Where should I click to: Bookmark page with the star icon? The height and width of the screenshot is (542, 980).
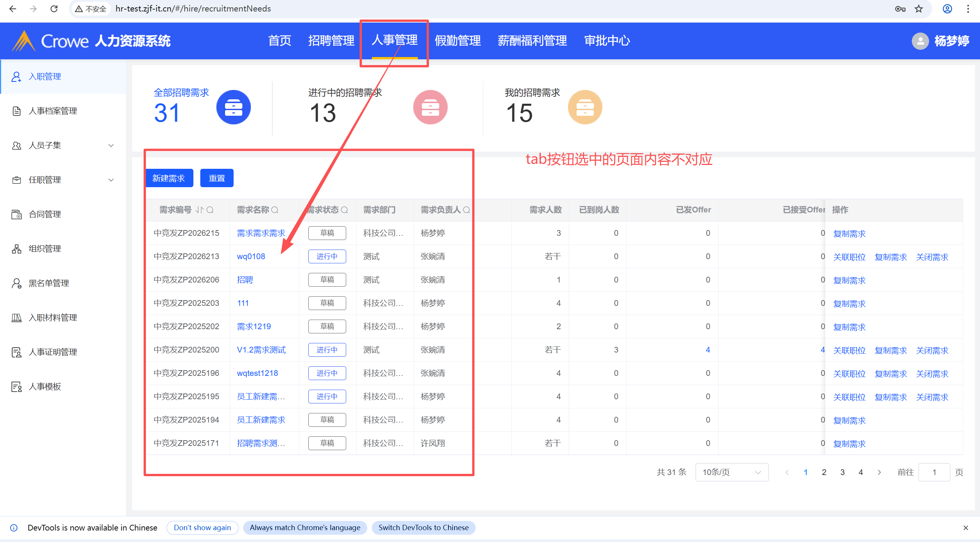point(919,8)
